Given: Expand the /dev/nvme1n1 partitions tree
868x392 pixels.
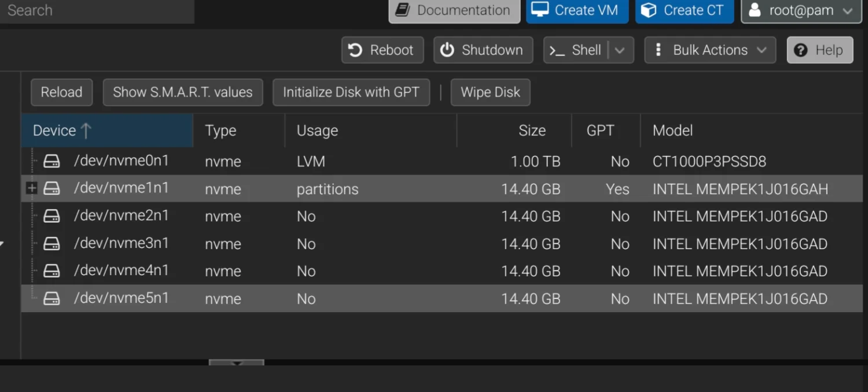Looking at the screenshot, I should [x=32, y=188].
